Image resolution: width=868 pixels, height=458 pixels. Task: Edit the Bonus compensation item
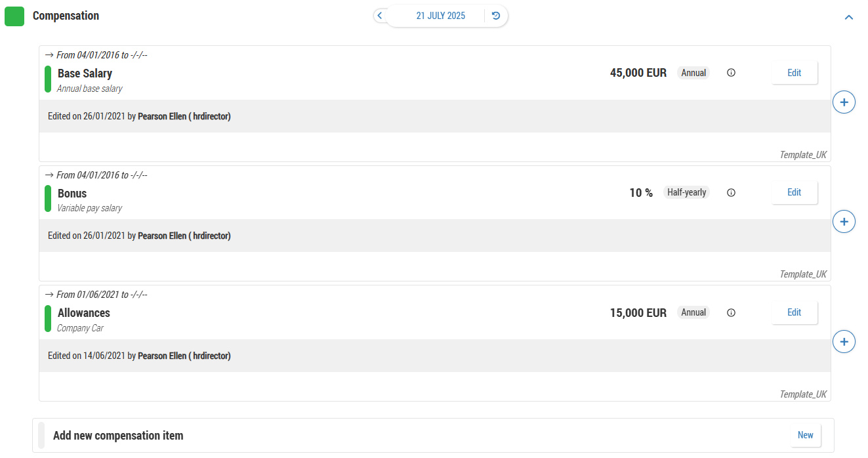(794, 193)
